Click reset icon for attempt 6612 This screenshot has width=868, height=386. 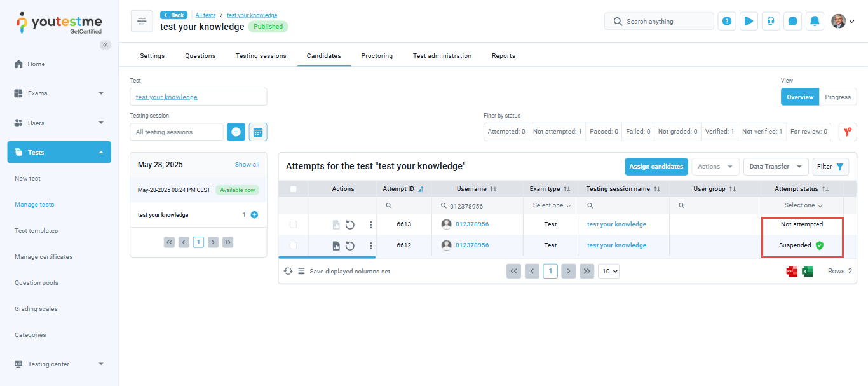pos(350,245)
